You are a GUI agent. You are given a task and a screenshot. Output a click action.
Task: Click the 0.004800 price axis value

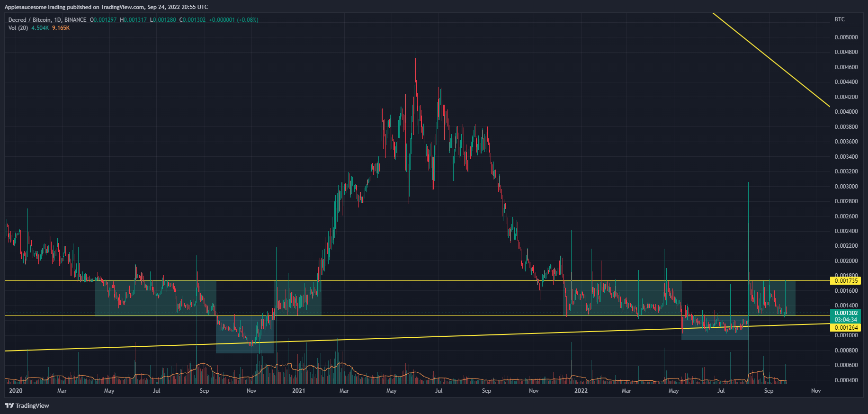tap(846, 52)
